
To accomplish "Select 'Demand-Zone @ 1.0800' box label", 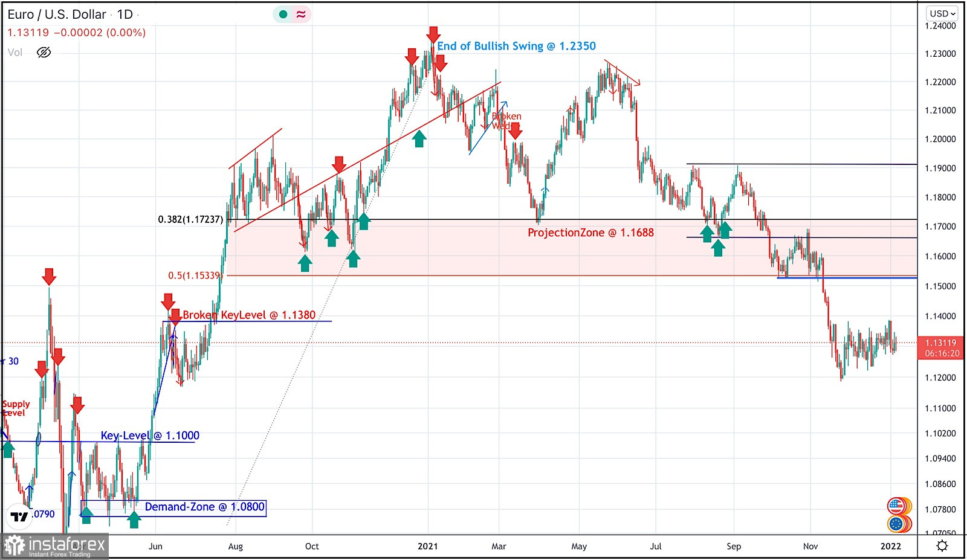I will tap(204, 507).
